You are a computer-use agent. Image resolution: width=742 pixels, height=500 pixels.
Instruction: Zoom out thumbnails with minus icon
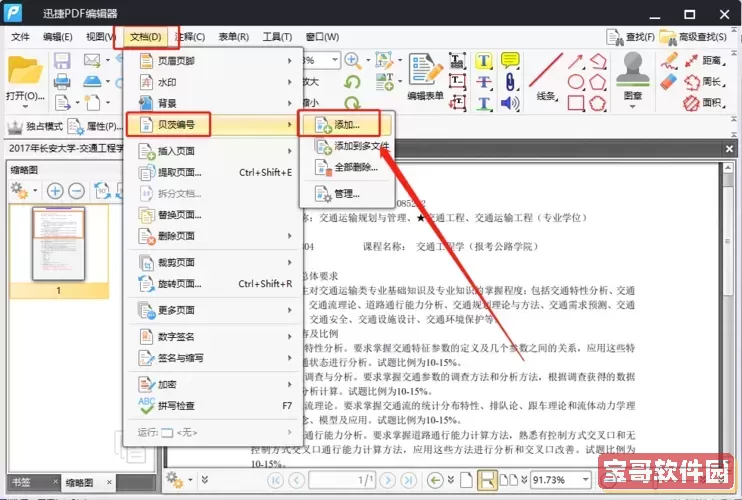pyautogui.click(x=76, y=191)
